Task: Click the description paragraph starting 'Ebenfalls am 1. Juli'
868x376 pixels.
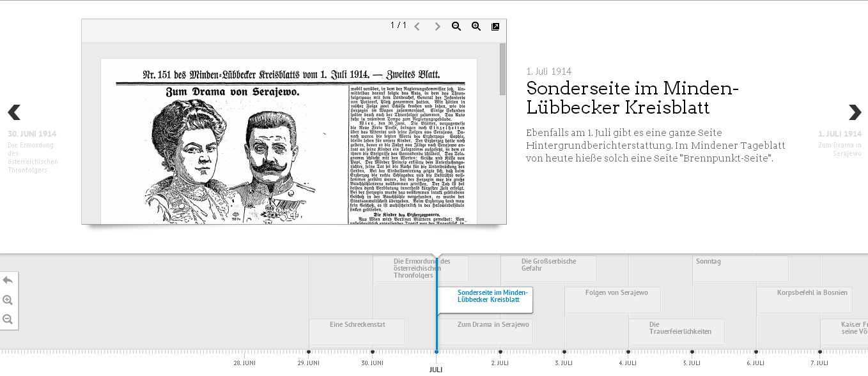Action: pyautogui.click(x=656, y=146)
